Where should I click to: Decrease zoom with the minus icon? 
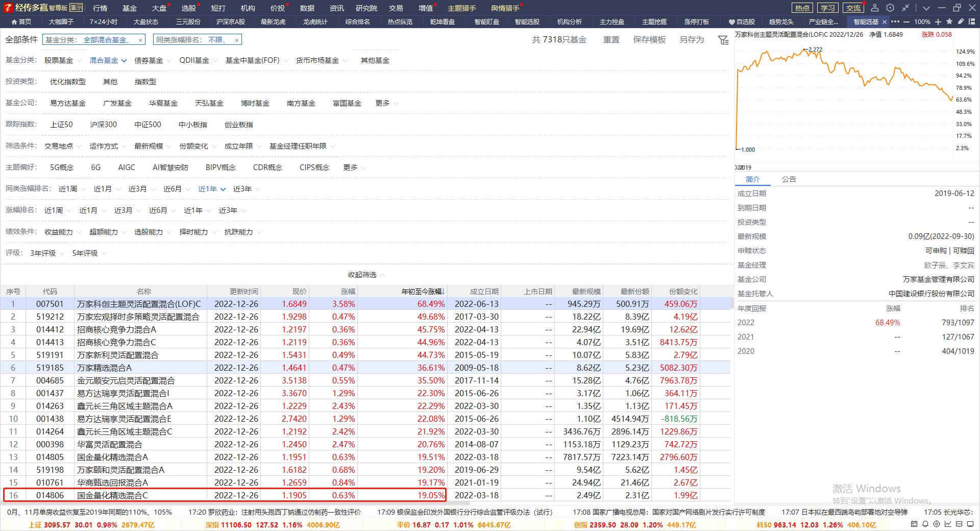click(x=906, y=22)
